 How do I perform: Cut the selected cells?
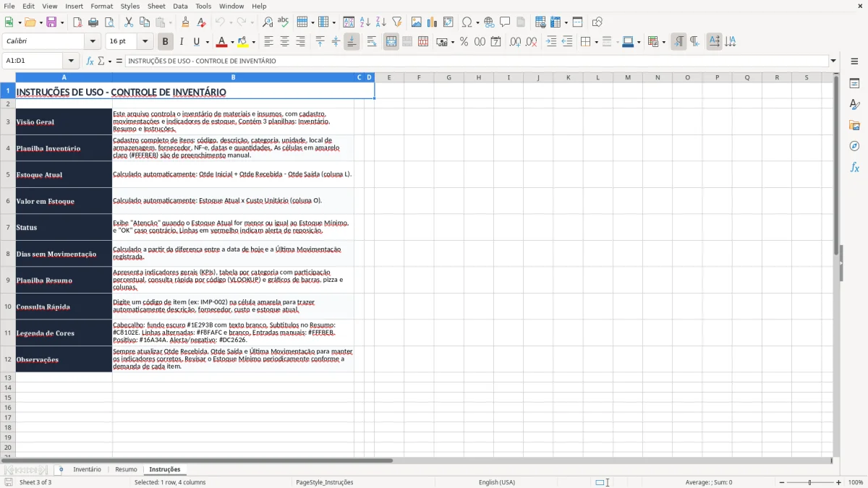[x=128, y=22]
